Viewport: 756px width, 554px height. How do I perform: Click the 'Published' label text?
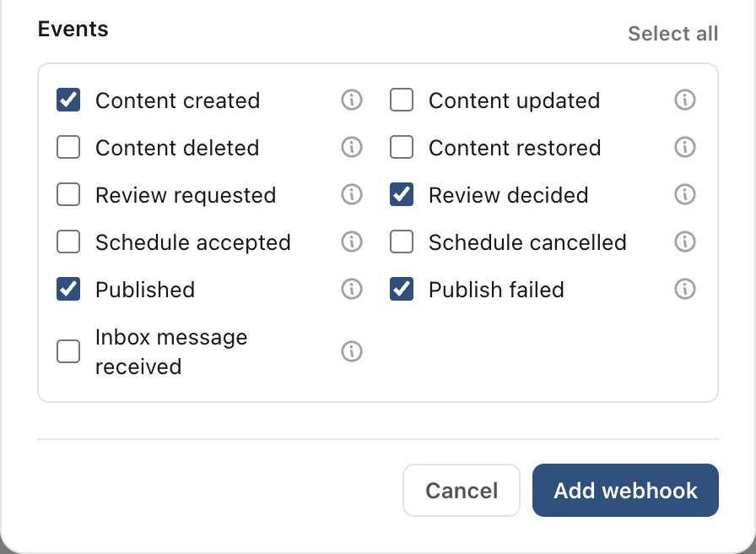click(145, 290)
